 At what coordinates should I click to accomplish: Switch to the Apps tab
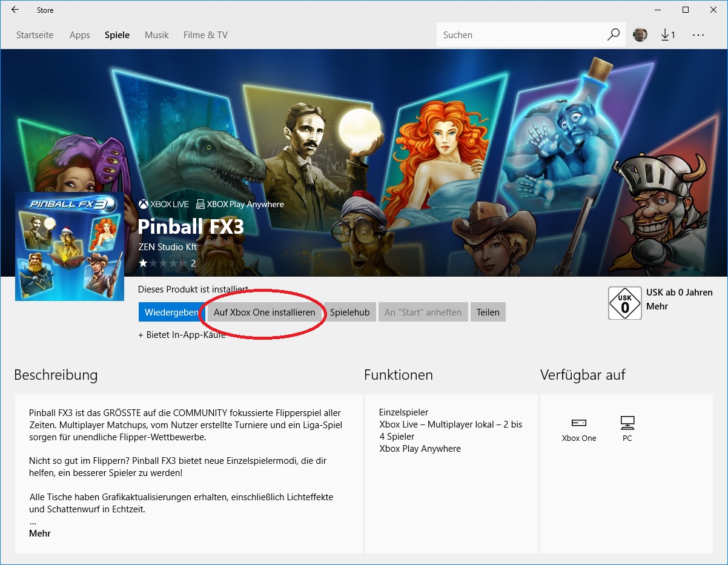(79, 35)
